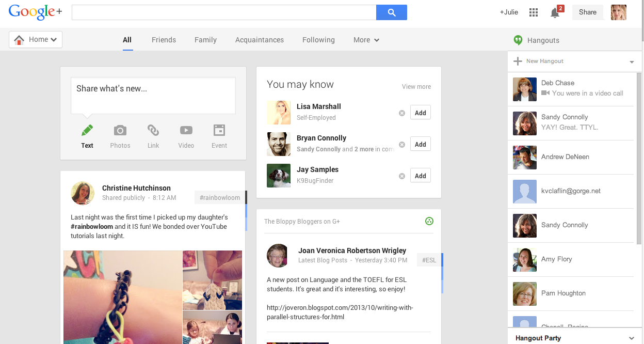Dismiss the Jay Samples suggestion
Viewport: 644px width, 344px height.
point(401,176)
